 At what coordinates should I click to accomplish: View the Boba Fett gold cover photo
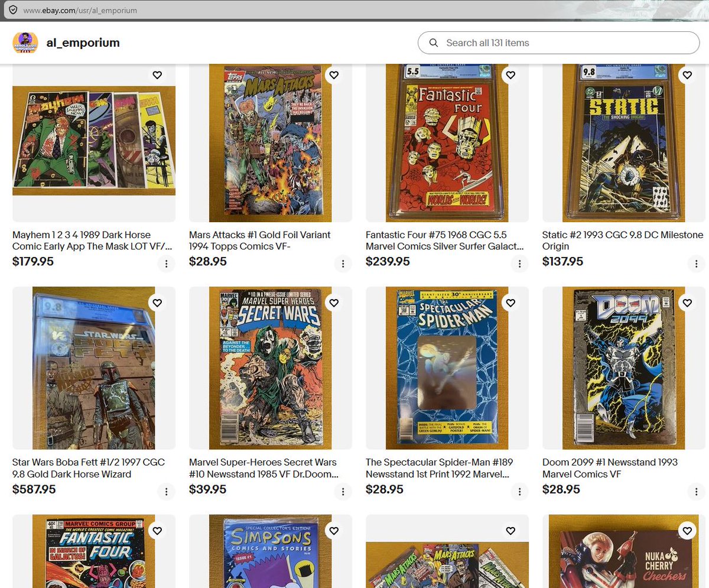pyautogui.click(x=94, y=368)
